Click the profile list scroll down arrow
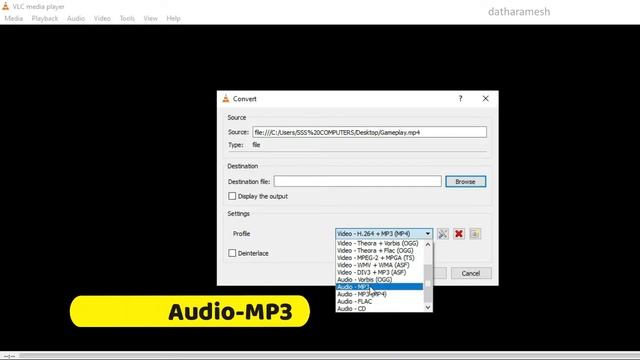The width and height of the screenshot is (640, 360). coord(428,308)
